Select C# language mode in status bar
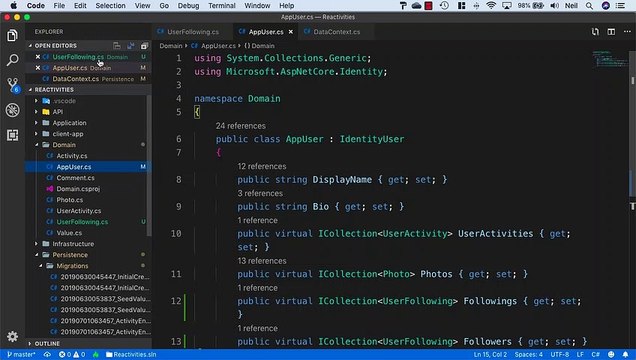This screenshot has height=360, width=636. (595, 354)
